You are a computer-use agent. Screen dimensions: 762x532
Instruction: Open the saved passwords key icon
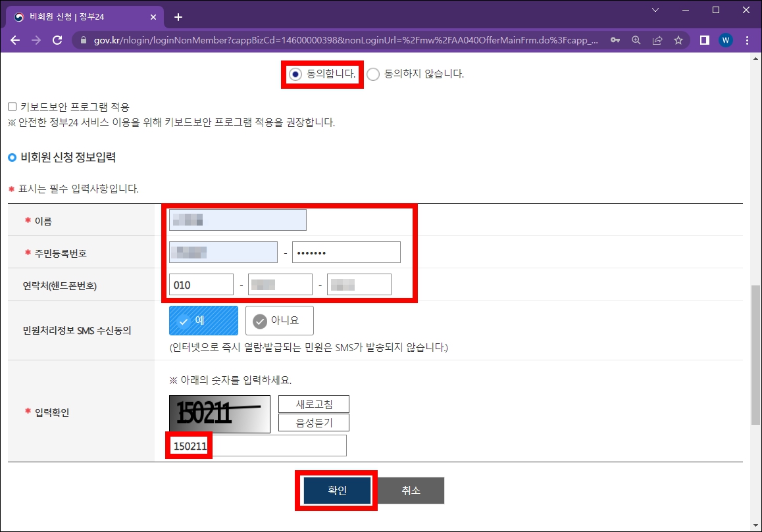615,39
